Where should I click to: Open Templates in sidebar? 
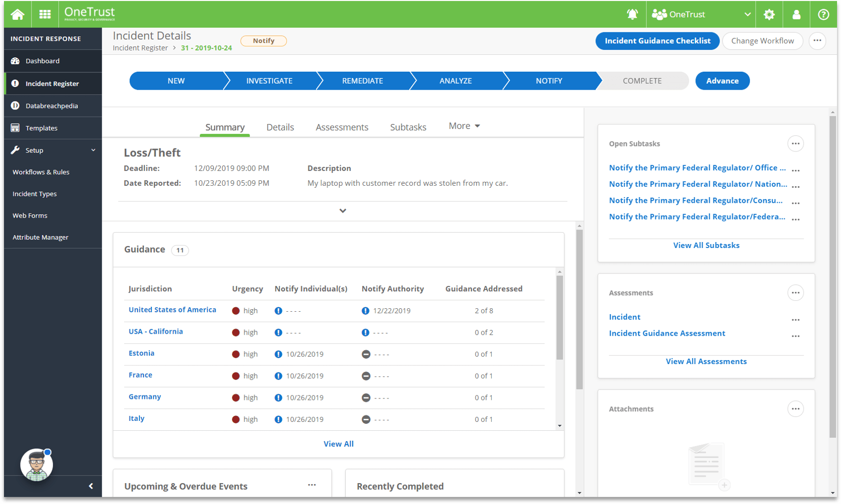pyautogui.click(x=53, y=128)
